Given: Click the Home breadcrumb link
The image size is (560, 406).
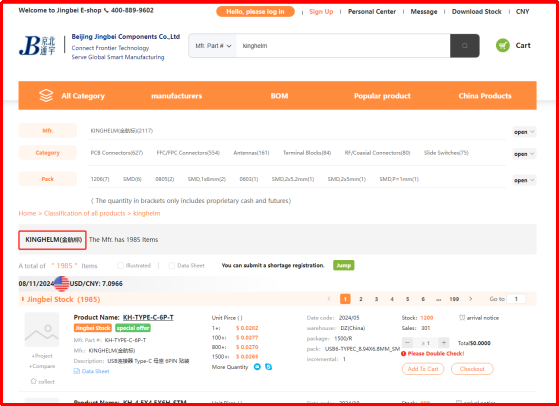Looking at the screenshot, I should (27, 213).
